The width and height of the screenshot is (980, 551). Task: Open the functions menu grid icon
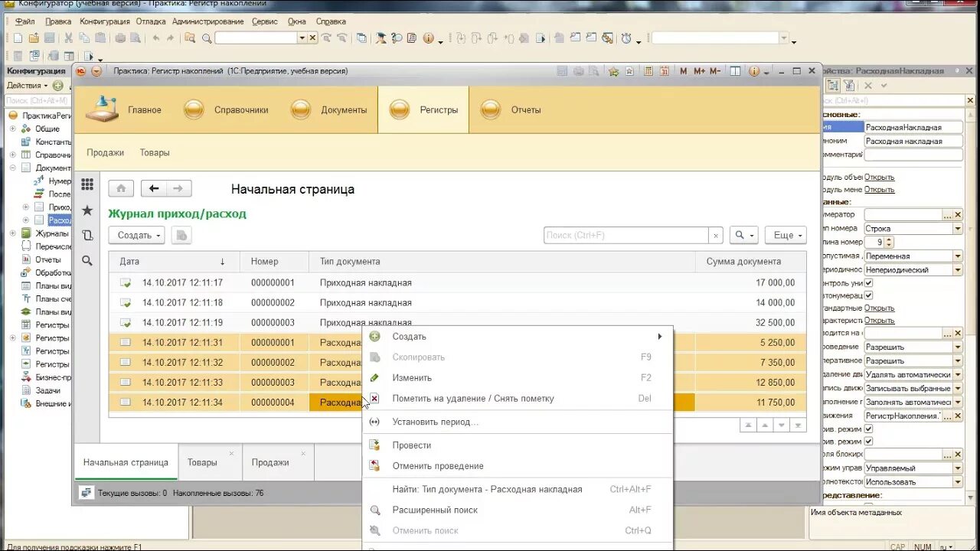click(87, 184)
